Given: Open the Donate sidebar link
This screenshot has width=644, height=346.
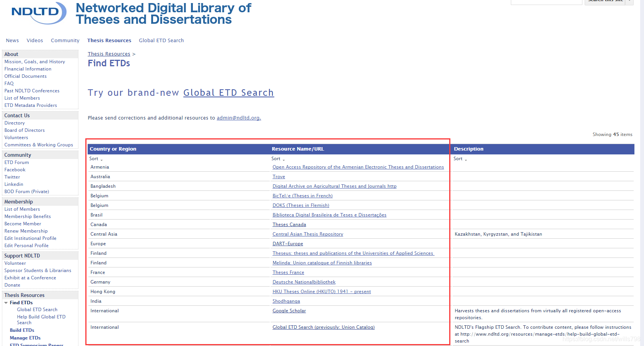Looking at the screenshot, I should pyautogui.click(x=12, y=285).
